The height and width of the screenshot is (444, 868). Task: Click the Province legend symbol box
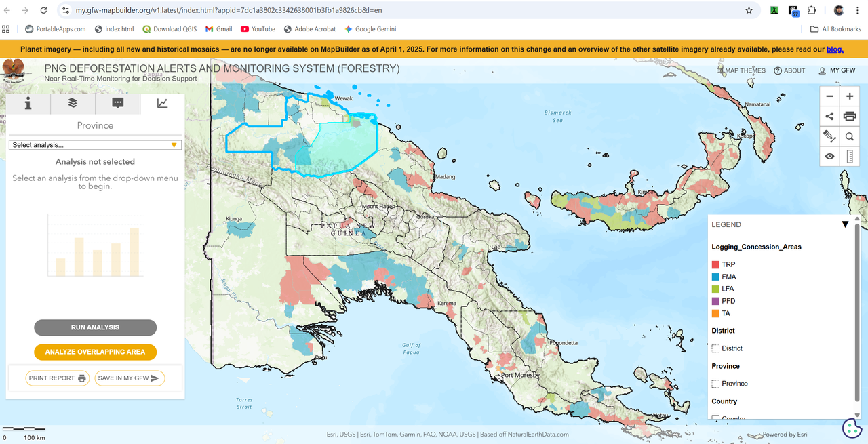(x=715, y=384)
